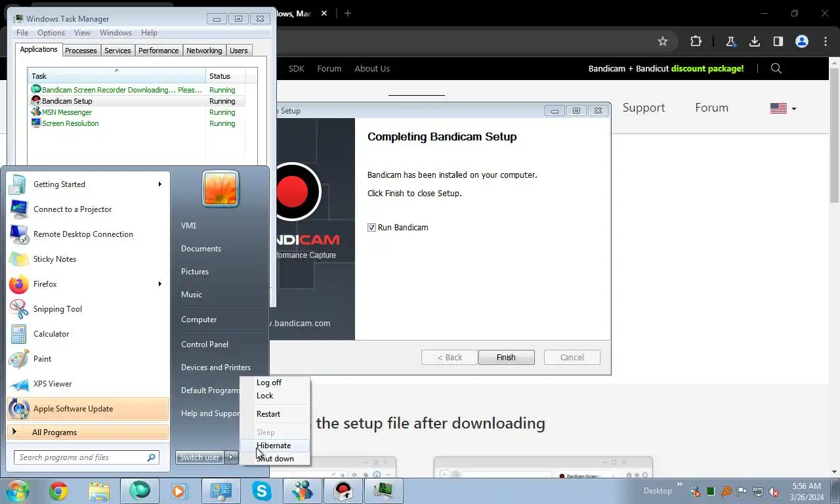Image resolution: width=840 pixels, height=504 pixels.
Task: Expand Firefox jump list arrow
Action: coord(159,284)
